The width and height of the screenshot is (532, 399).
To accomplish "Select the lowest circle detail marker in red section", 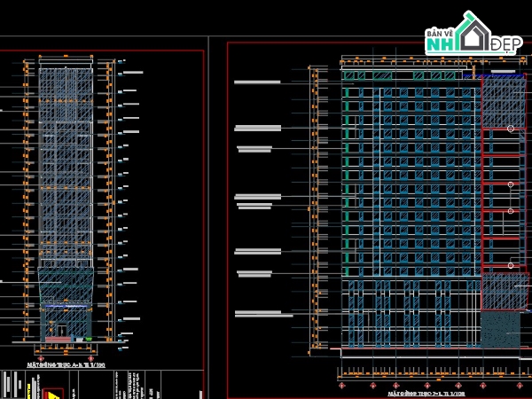I will click(511, 265).
